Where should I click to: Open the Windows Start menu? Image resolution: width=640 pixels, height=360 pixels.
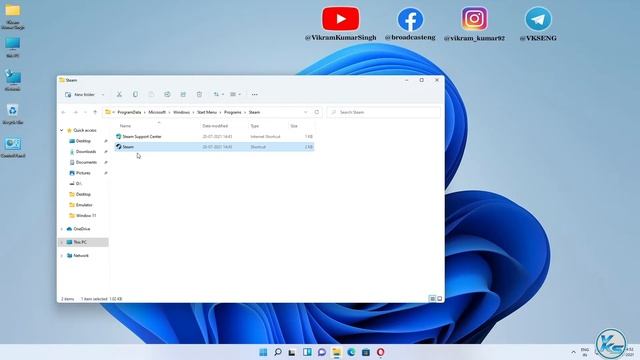point(263,352)
